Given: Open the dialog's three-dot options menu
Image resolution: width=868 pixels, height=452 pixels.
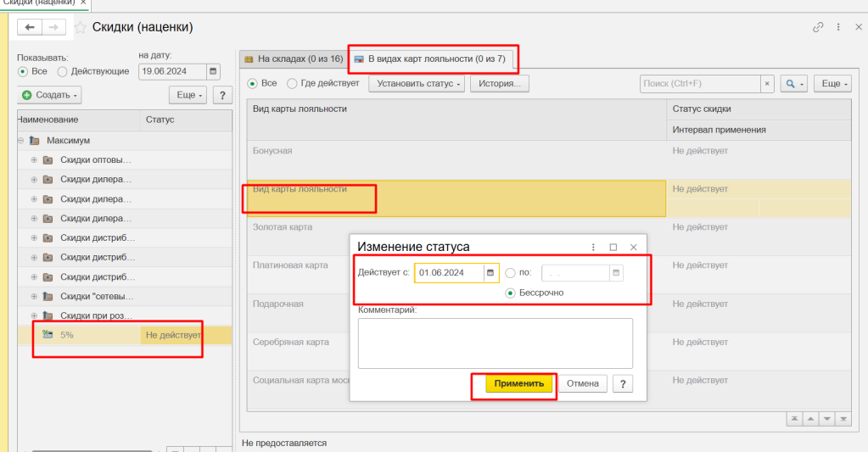Looking at the screenshot, I should point(593,247).
